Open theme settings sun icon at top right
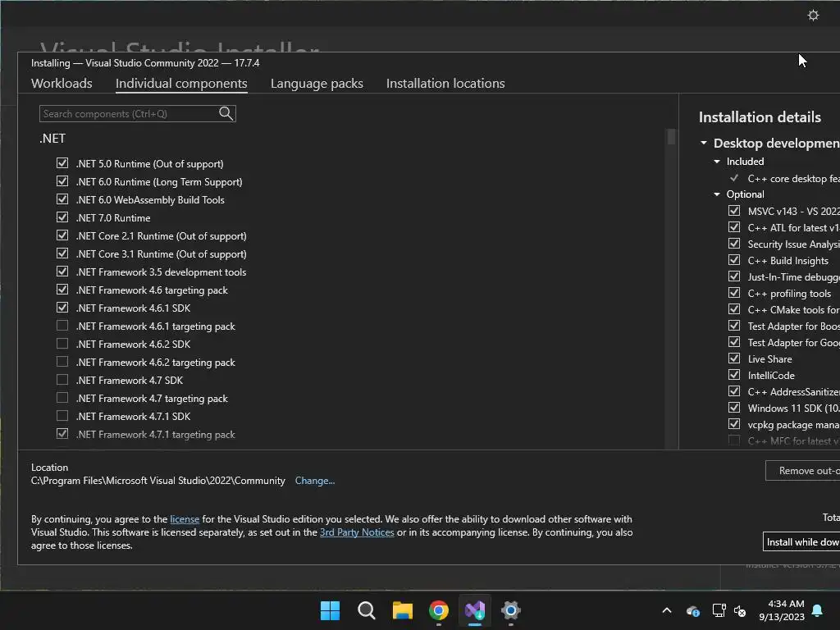This screenshot has width=840, height=630. pos(813,15)
